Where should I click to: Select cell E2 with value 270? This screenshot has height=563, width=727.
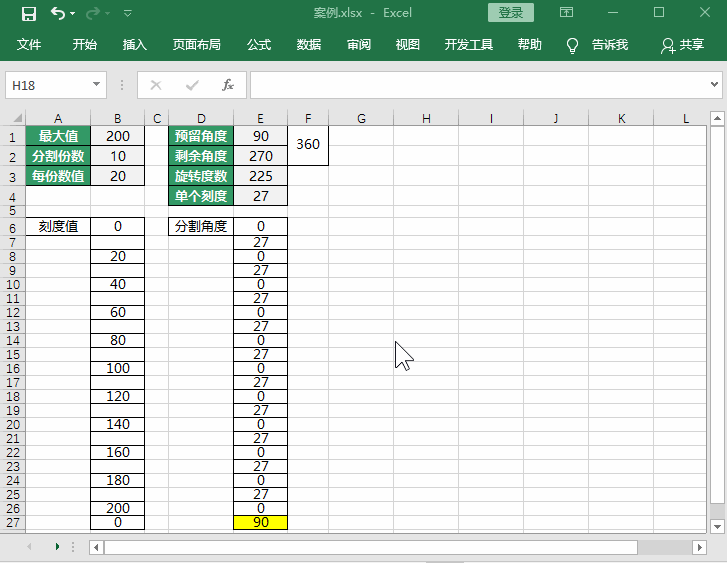pyautogui.click(x=261, y=156)
